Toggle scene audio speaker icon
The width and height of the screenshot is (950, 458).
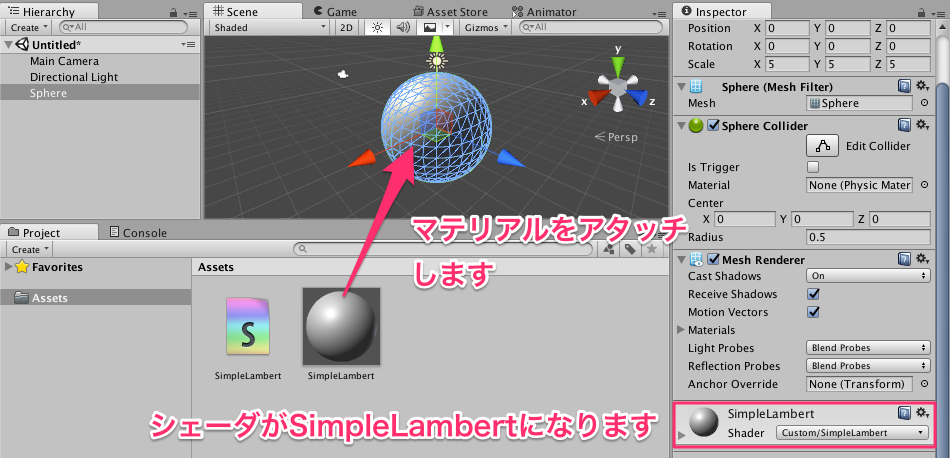pos(403,27)
